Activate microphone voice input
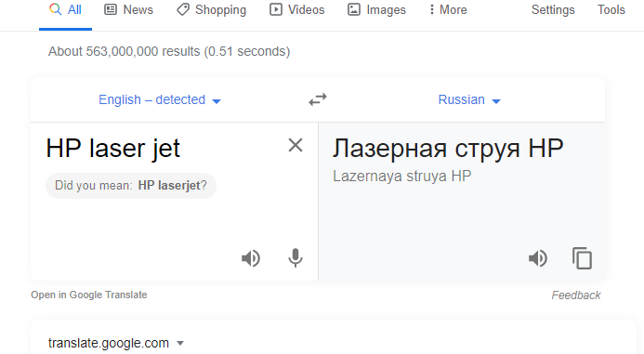This screenshot has width=644, height=354. click(x=296, y=258)
